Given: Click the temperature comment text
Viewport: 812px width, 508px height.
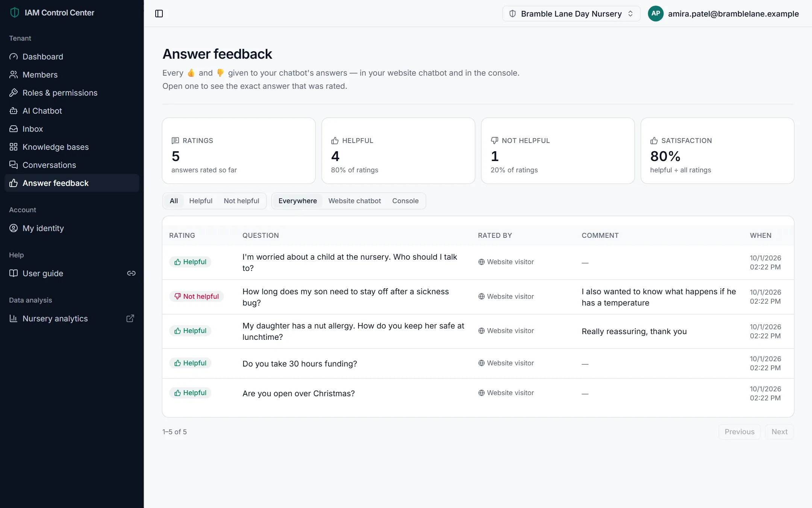Looking at the screenshot, I should pos(659,297).
